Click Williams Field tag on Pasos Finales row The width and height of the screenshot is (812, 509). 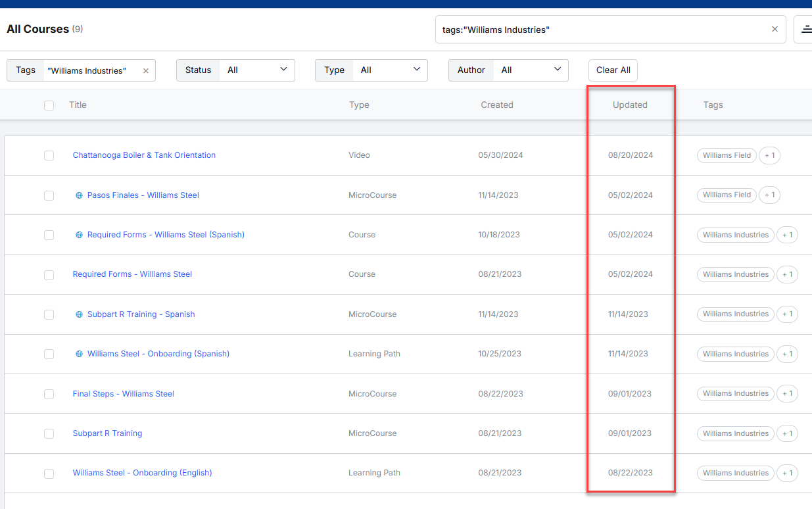pos(727,195)
